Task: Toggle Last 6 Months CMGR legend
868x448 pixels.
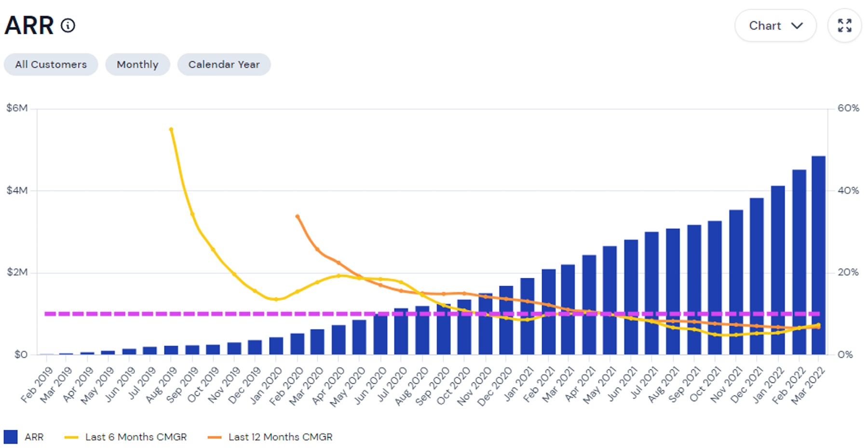Action: pyautogui.click(x=125, y=437)
